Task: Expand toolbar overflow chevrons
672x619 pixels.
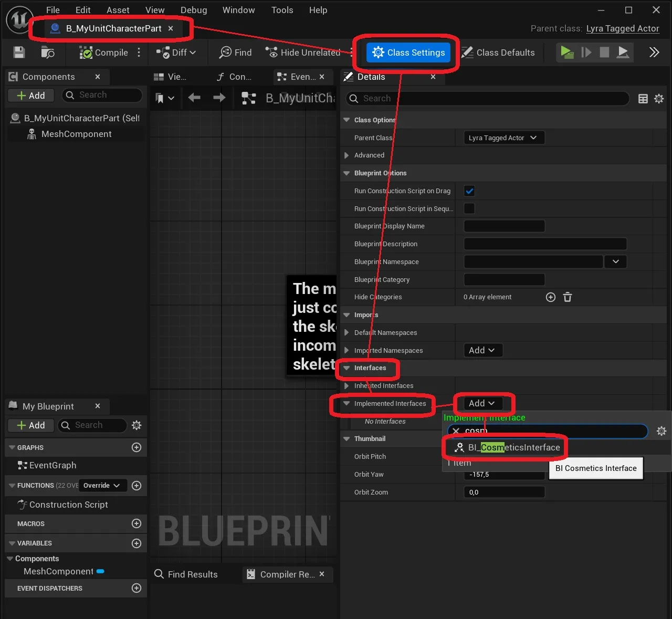Action: pos(654,52)
